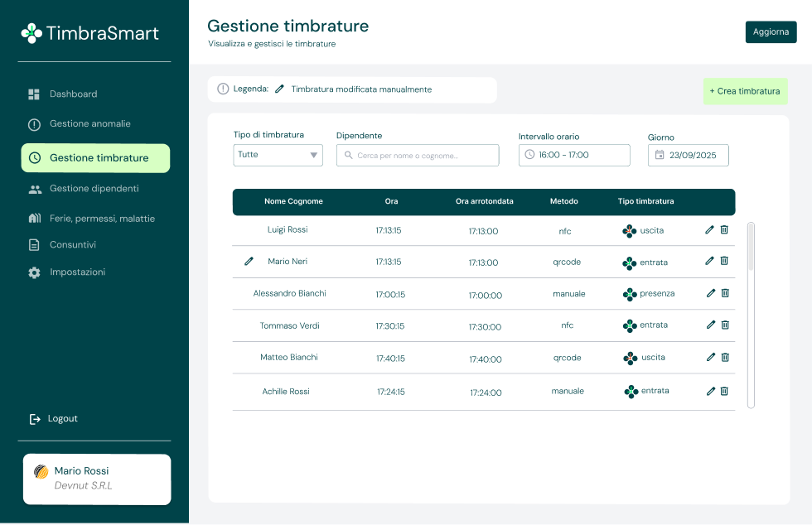
Task: Click the calendar icon in Giorno field
Action: click(x=660, y=155)
